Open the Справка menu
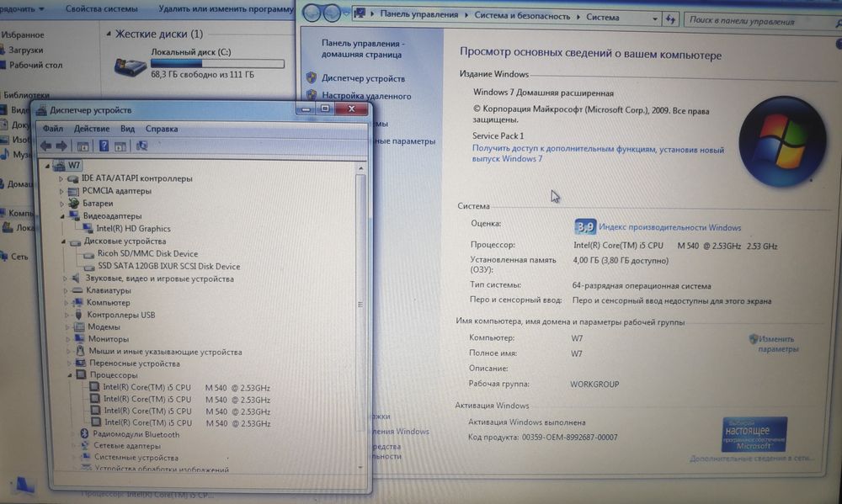This screenshot has height=504, width=842. click(162, 129)
